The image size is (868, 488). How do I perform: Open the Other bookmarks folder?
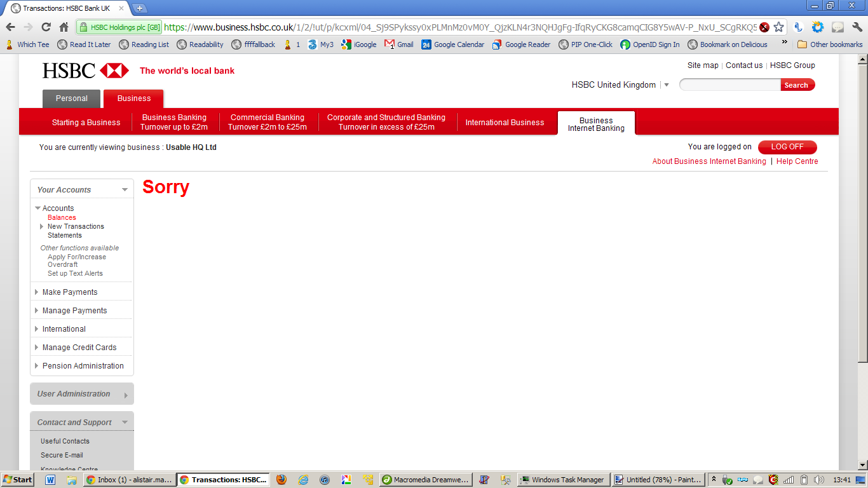point(830,44)
